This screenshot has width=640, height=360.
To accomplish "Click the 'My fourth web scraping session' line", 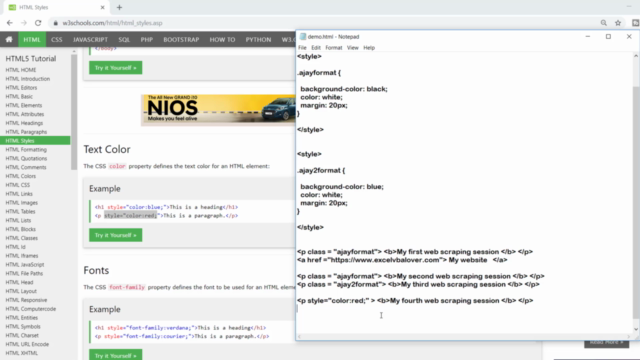I will pos(415,301).
